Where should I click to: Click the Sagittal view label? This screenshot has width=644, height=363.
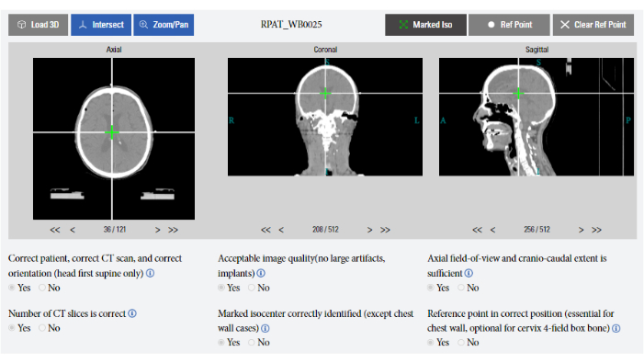coord(537,50)
